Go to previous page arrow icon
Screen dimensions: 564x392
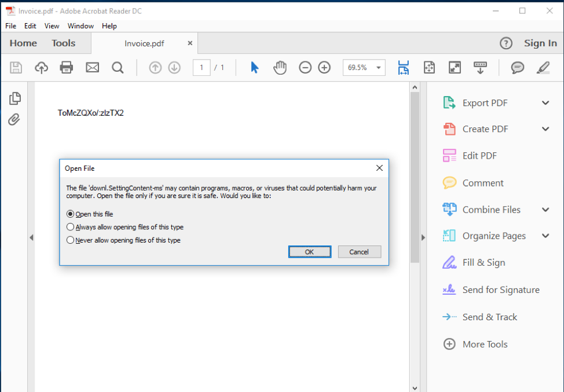(155, 68)
